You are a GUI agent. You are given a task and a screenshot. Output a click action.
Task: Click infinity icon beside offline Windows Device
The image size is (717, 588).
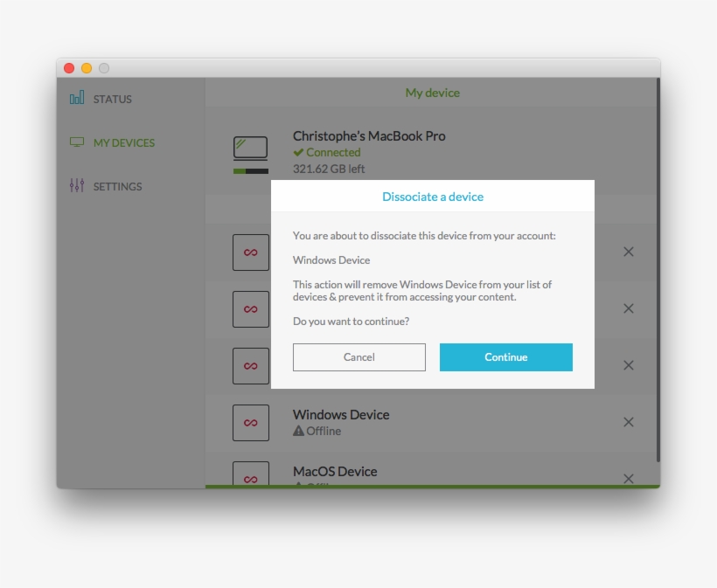[x=251, y=423]
